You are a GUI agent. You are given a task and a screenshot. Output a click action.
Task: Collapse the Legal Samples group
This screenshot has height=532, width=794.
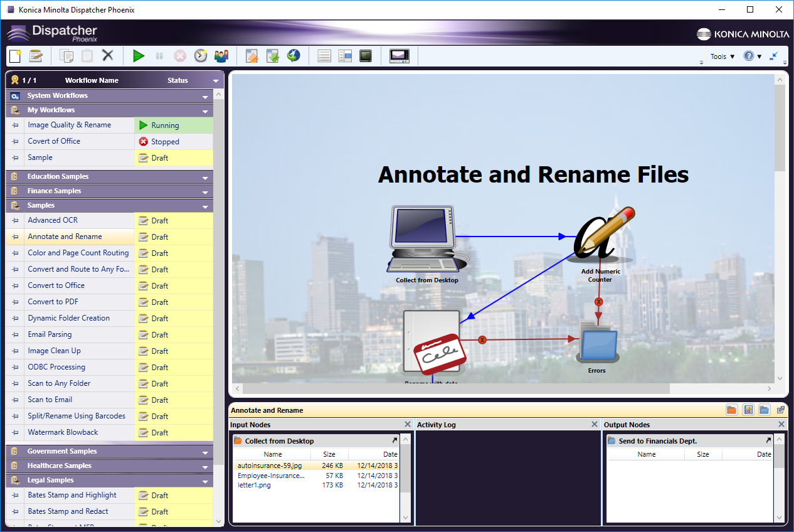coord(205,482)
